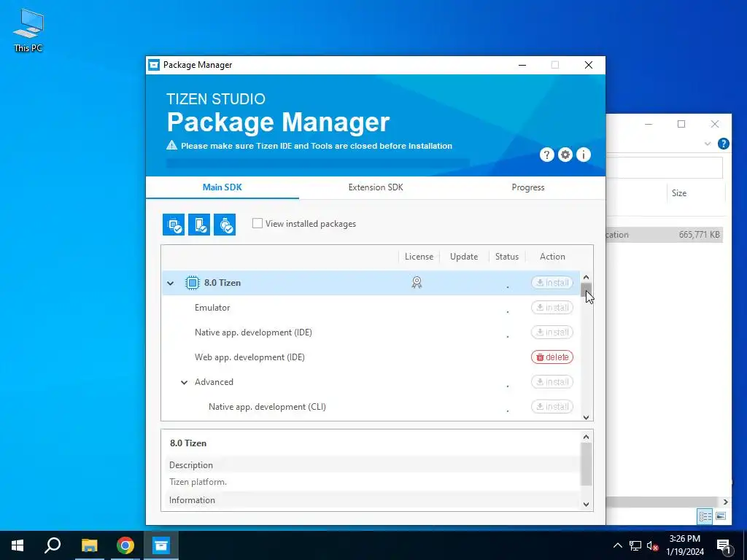Image resolution: width=747 pixels, height=560 pixels.
Task: Open the Package Manager help icon
Action: [x=547, y=155]
